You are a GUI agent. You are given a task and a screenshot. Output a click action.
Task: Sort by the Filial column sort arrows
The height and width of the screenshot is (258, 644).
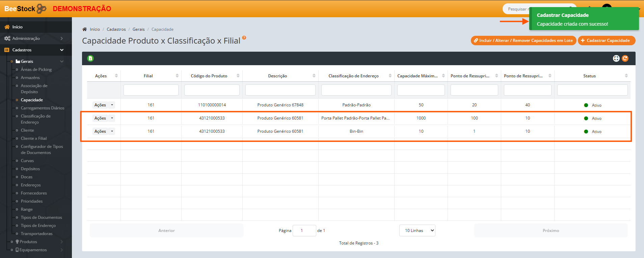[177, 76]
